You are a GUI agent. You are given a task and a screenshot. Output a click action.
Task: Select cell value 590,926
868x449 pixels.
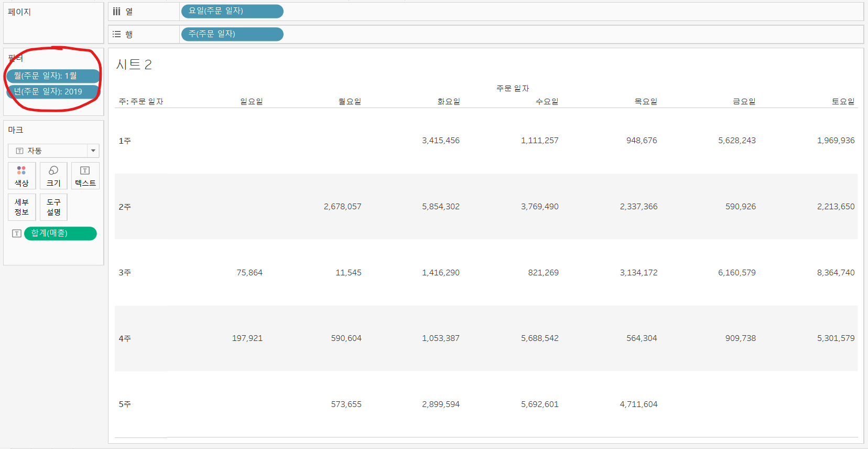pos(741,207)
